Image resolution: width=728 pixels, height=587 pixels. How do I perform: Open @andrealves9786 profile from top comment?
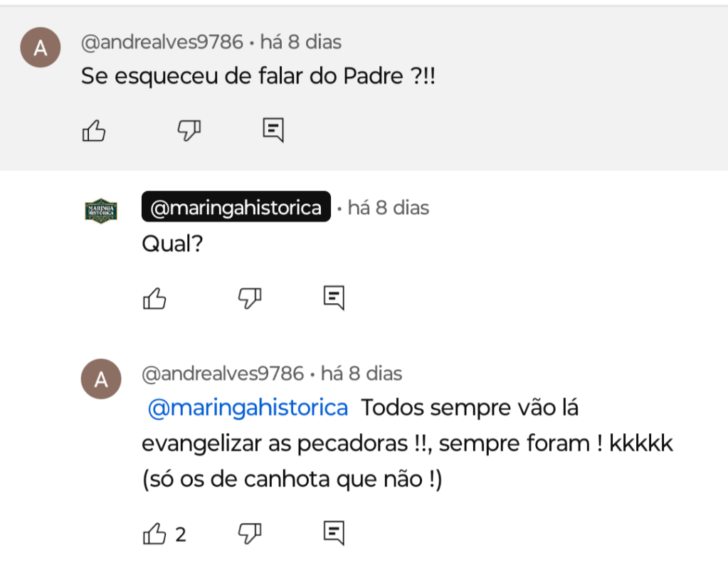[x=162, y=42]
